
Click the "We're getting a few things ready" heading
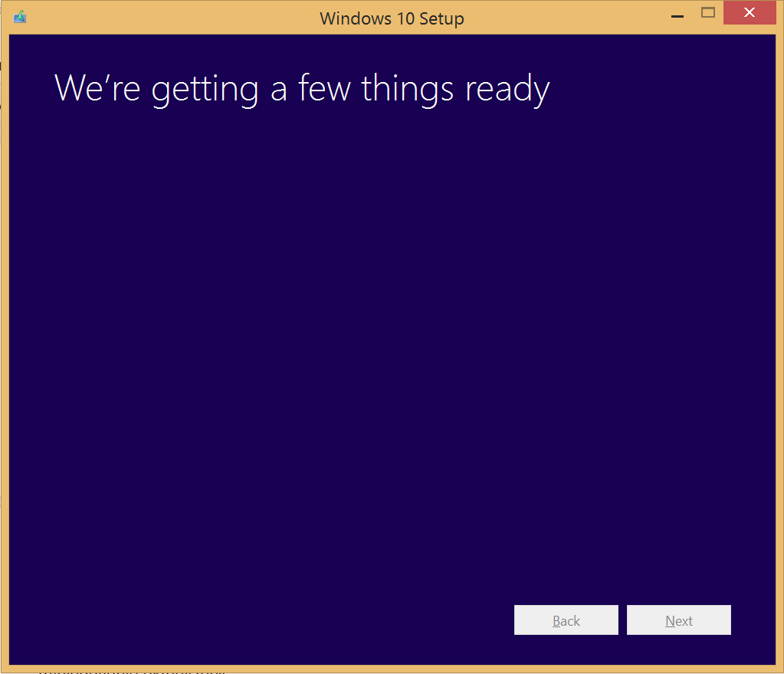point(302,89)
